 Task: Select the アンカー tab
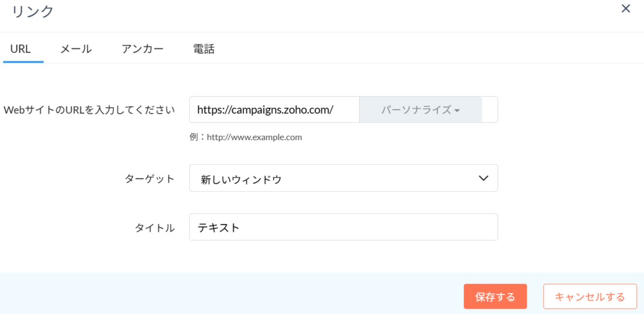[x=142, y=49]
